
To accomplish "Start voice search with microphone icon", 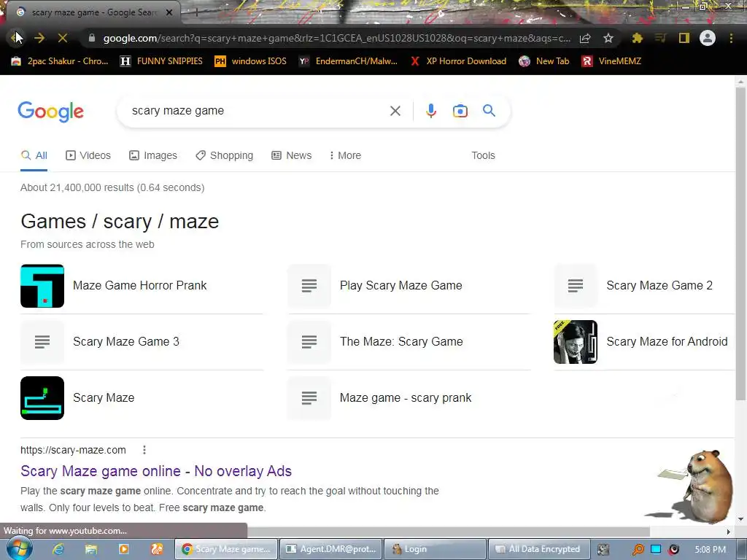I will tap(431, 111).
